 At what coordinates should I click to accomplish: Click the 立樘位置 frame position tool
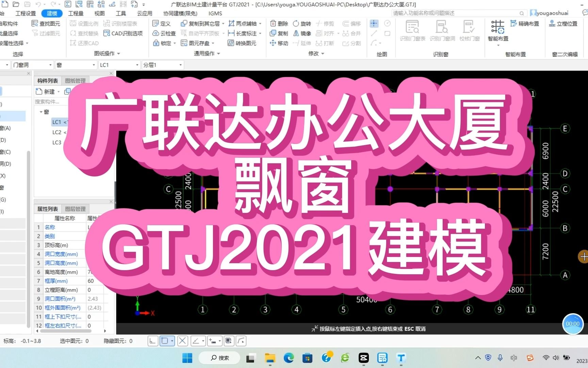tap(563, 24)
